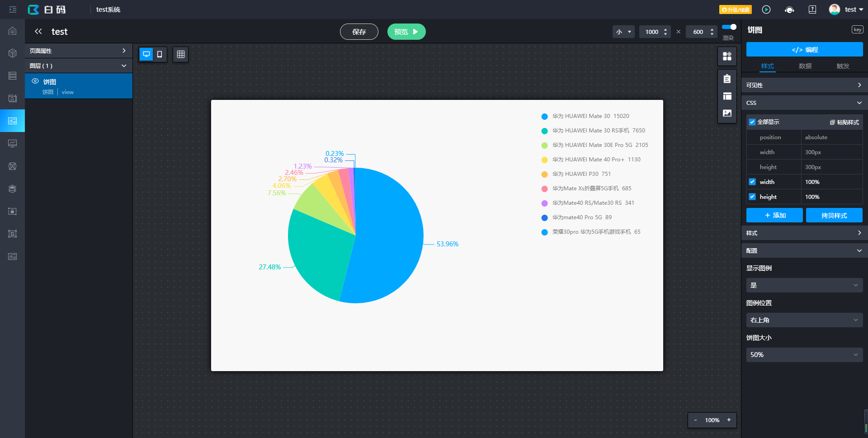Expand the 可见性 section
This screenshot has width=868, height=438.
click(804, 85)
